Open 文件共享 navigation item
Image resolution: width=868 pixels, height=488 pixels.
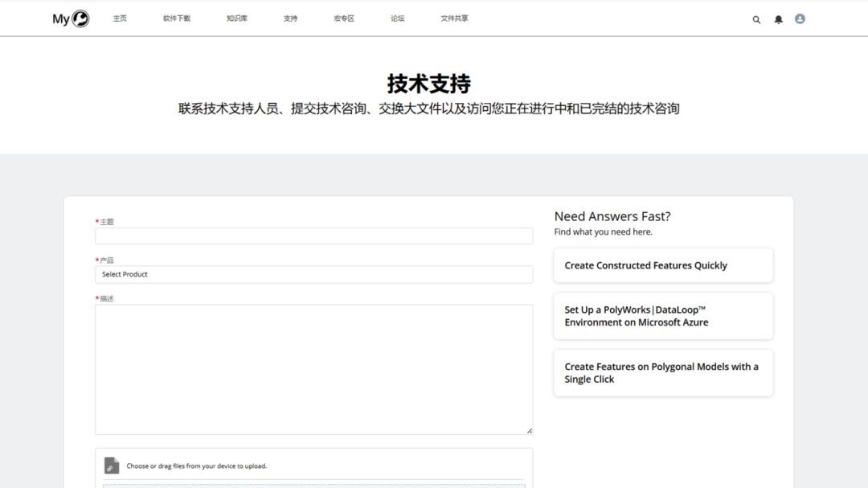[x=454, y=18]
